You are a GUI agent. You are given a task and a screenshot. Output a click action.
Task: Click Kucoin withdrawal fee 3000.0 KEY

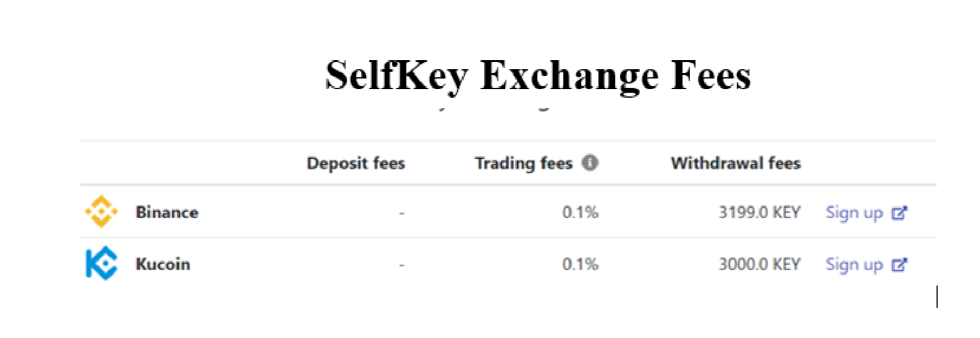coord(759,265)
